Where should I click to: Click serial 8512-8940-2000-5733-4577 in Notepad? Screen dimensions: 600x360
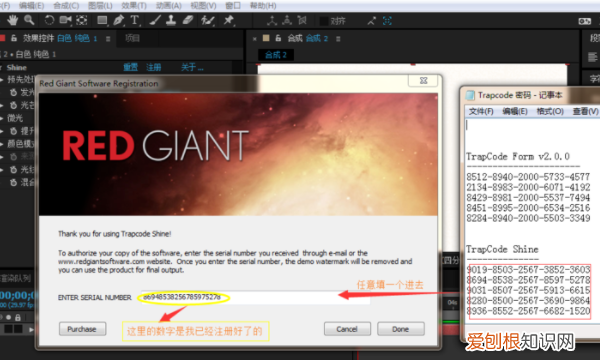(x=528, y=177)
